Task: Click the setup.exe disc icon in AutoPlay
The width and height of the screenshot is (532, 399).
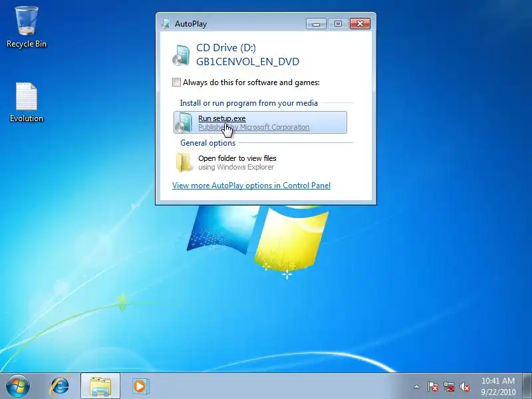Action: [184, 122]
